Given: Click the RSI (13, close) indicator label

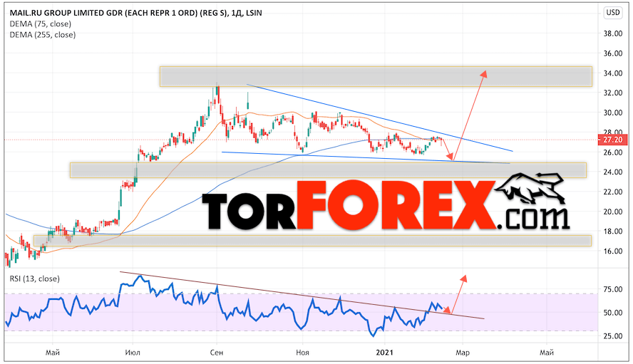Looking at the screenshot, I should click(35, 279).
